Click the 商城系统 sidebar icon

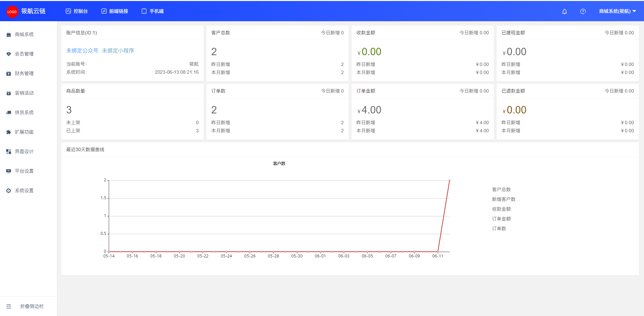tap(9, 35)
